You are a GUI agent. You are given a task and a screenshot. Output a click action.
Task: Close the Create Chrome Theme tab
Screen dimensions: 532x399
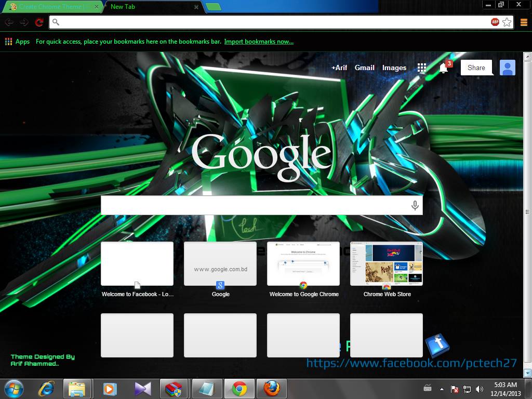pyautogui.click(x=96, y=7)
